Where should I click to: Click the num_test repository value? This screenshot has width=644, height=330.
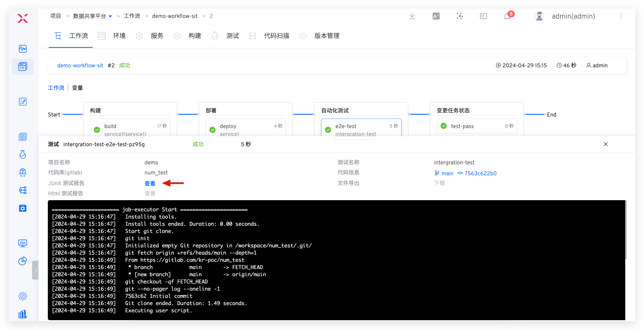[156, 173]
